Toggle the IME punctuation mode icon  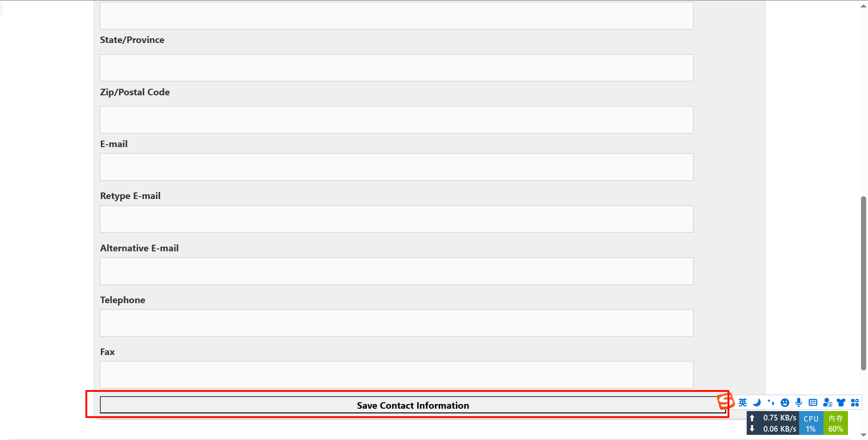(x=770, y=403)
